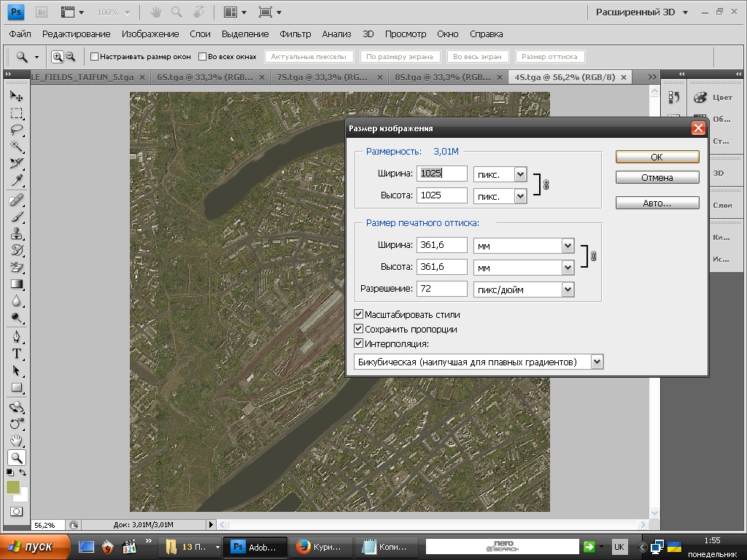Screen dimensions: 747x560
Task: Select the Lasso tool in the toolbox
Action: (x=17, y=130)
